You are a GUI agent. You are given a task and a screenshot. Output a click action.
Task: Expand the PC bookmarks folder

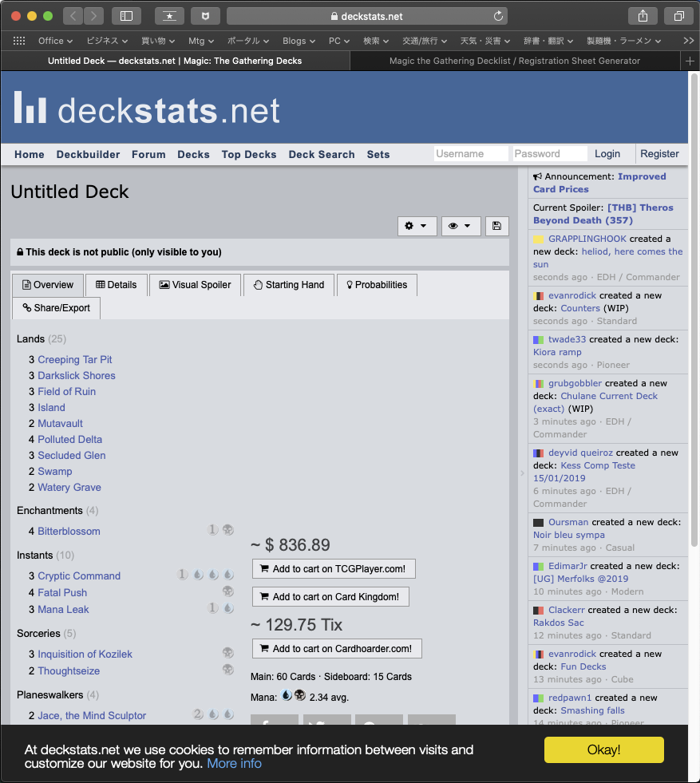(339, 41)
